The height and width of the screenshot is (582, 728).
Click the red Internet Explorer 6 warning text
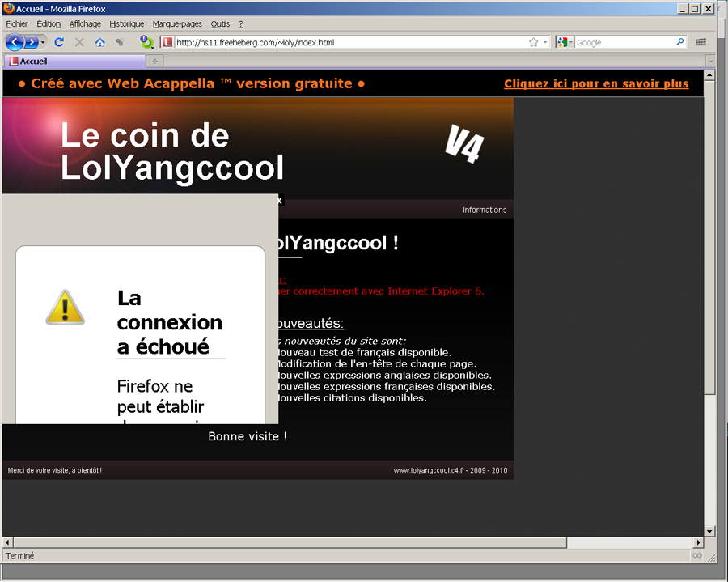coord(381,291)
